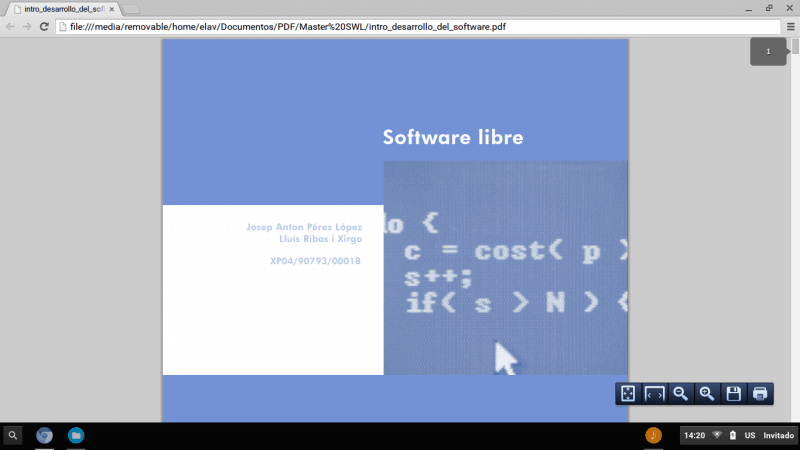Image resolution: width=800 pixels, height=450 pixels.
Task: Print the PDF document
Action: (760, 394)
